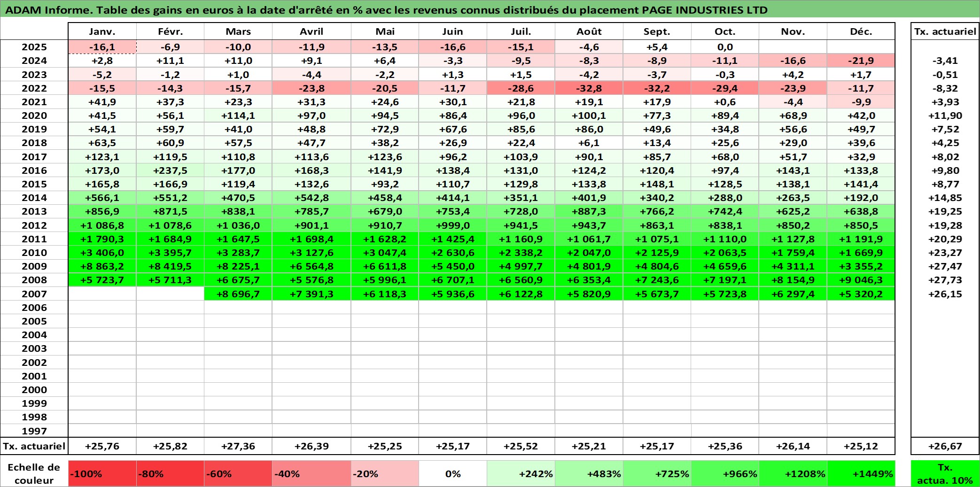Select the +1449% green color scale swatch
The width and height of the screenshot is (980, 487).
[x=861, y=473]
